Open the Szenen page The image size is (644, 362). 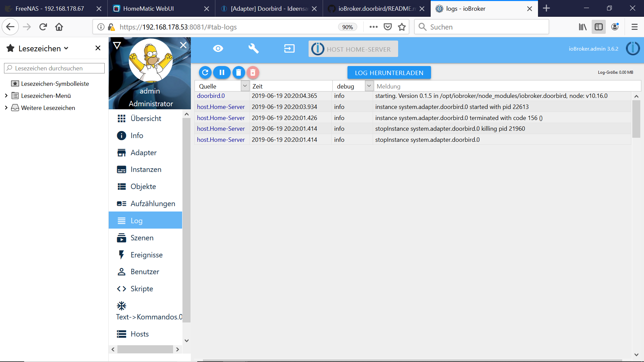(x=146, y=238)
